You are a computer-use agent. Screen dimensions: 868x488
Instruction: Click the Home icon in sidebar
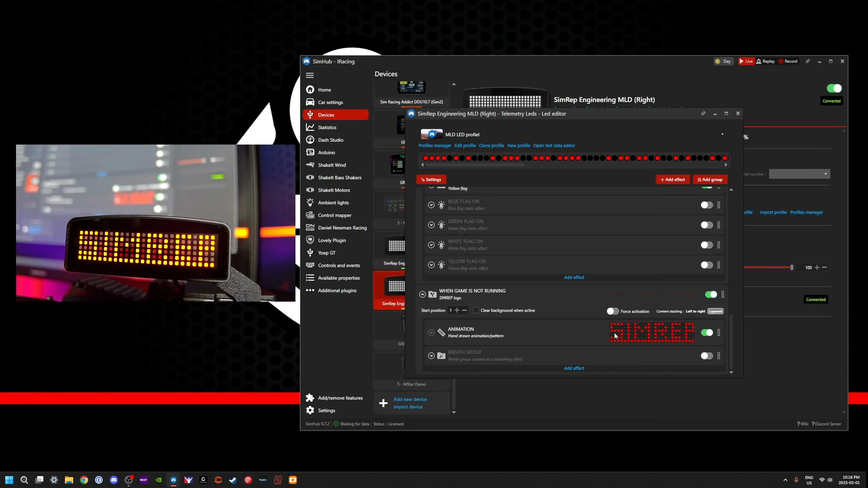(310, 90)
